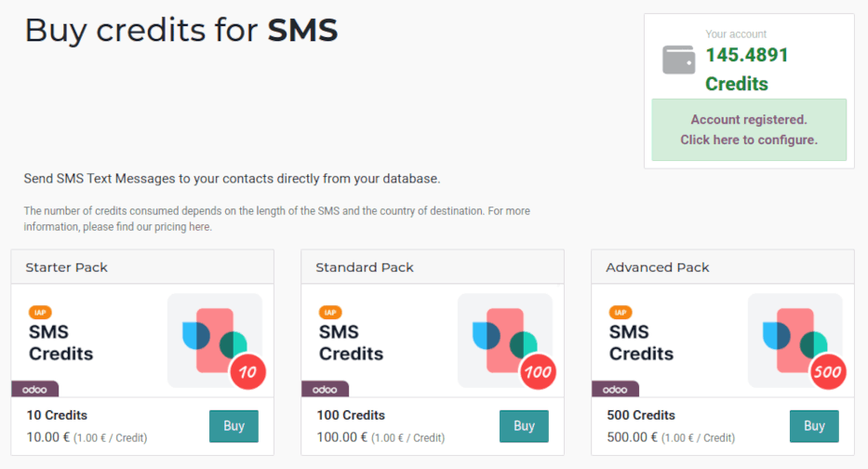
Task: Click the wallet icon beside account credits
Action: click(678, 60)
